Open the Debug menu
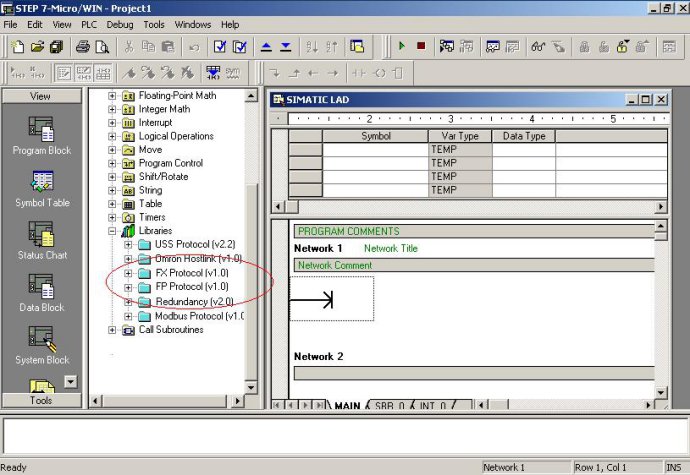690x475 pixels. coord(120,25)
